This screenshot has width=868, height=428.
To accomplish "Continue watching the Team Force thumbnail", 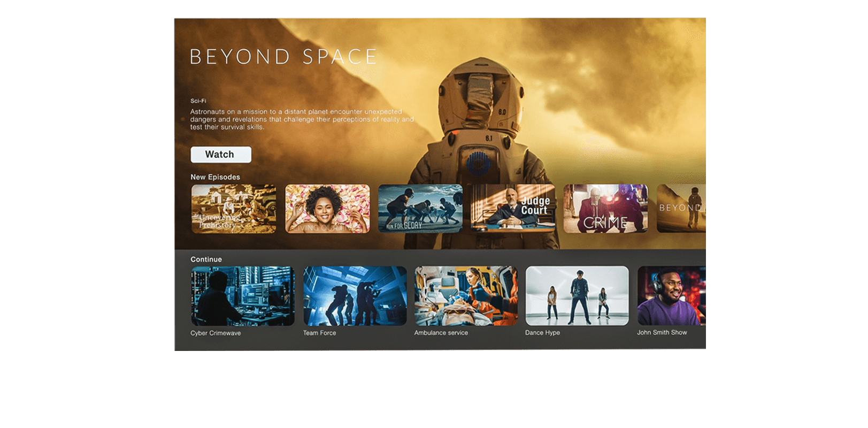I will point(355,296).
